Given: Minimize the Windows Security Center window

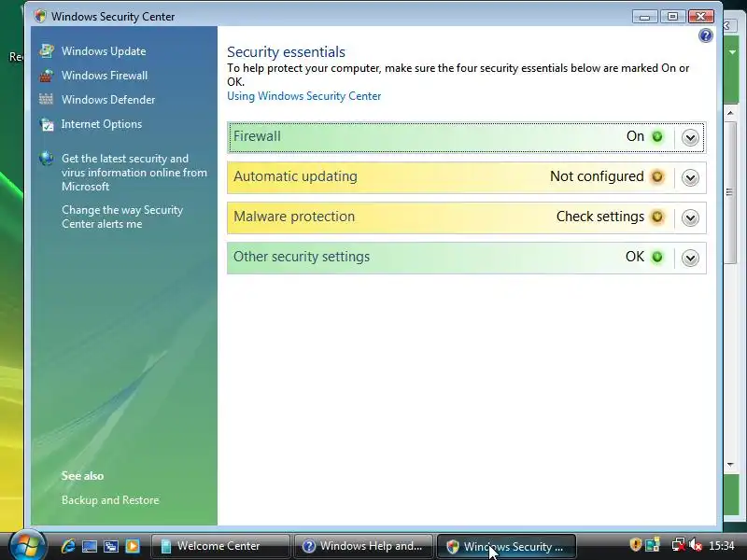Looking at the screenshot, I should pyautogui.click(x=644, y=17).
